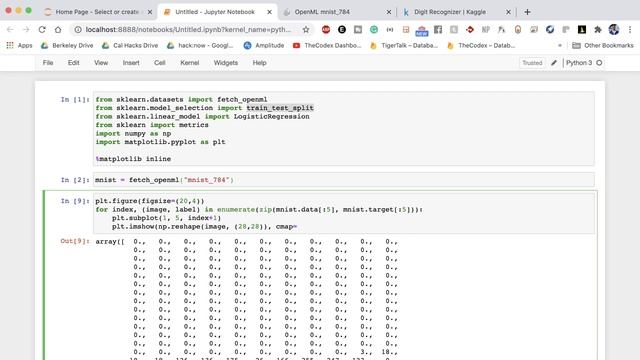Open the Chrome three-dot menu
The height and width of the screenshot is (360, 640).
[630, 29]
